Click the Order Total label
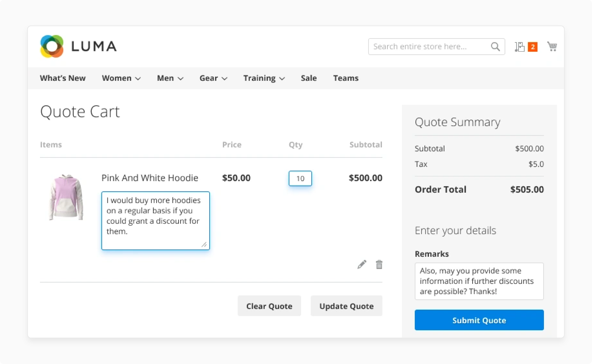 coord(440,190)
